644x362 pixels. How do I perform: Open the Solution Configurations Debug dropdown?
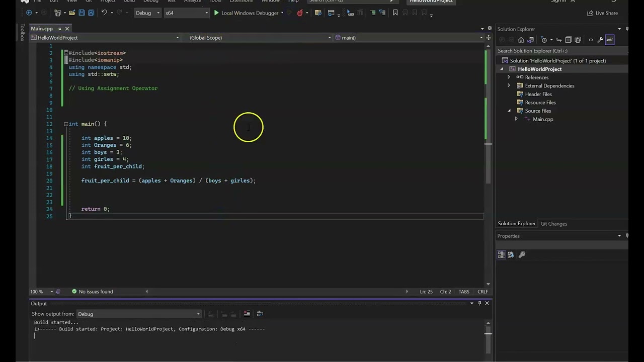147,13
